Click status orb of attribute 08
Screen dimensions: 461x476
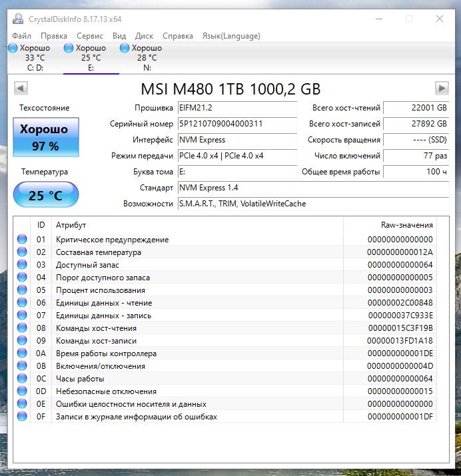(22, 328)
